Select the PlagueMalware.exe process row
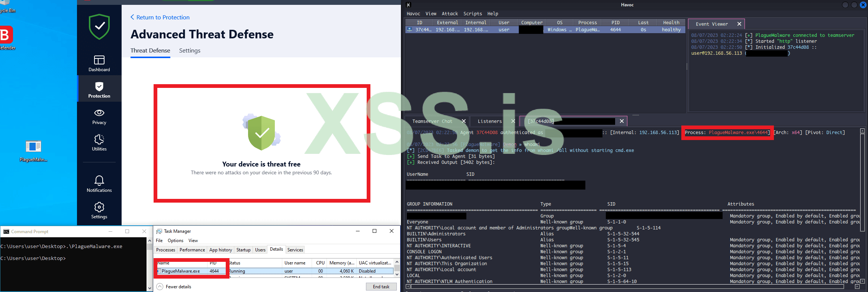 [x=274, y=271]
